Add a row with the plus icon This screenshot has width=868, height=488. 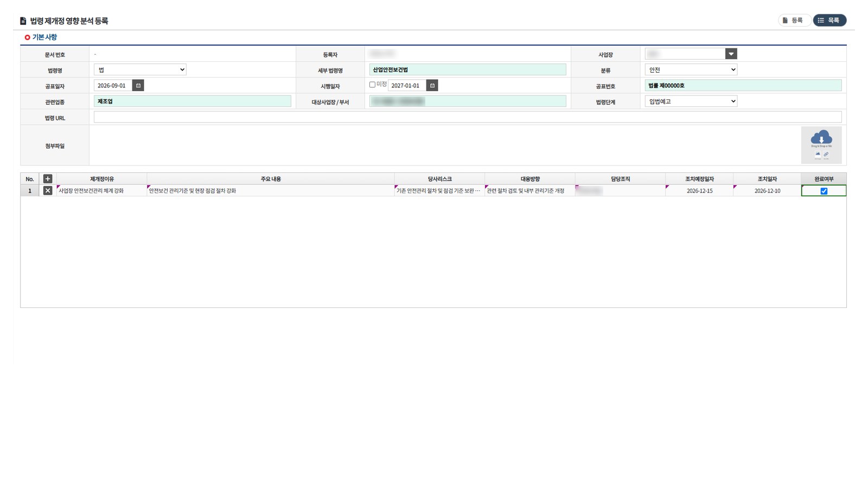(x=48, y=179)
